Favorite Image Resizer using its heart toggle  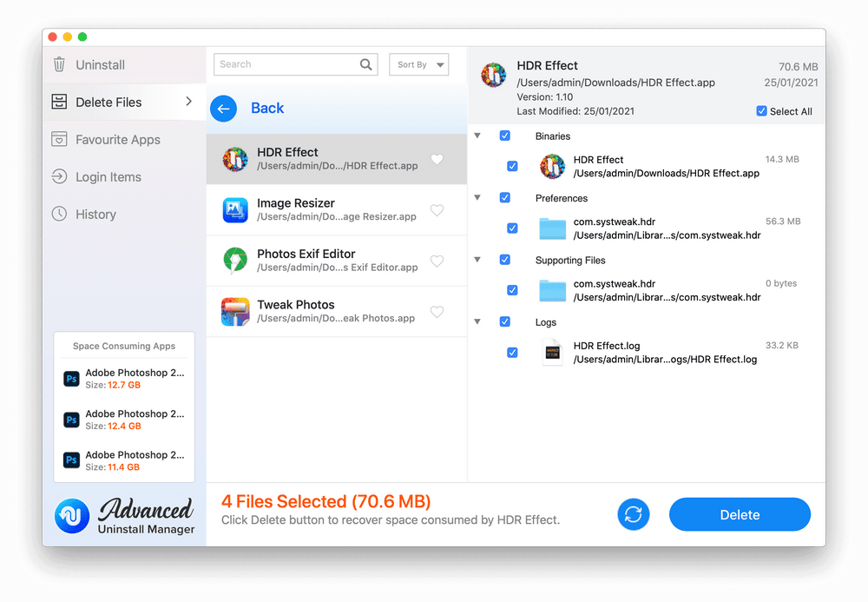(x=436, y=209)
